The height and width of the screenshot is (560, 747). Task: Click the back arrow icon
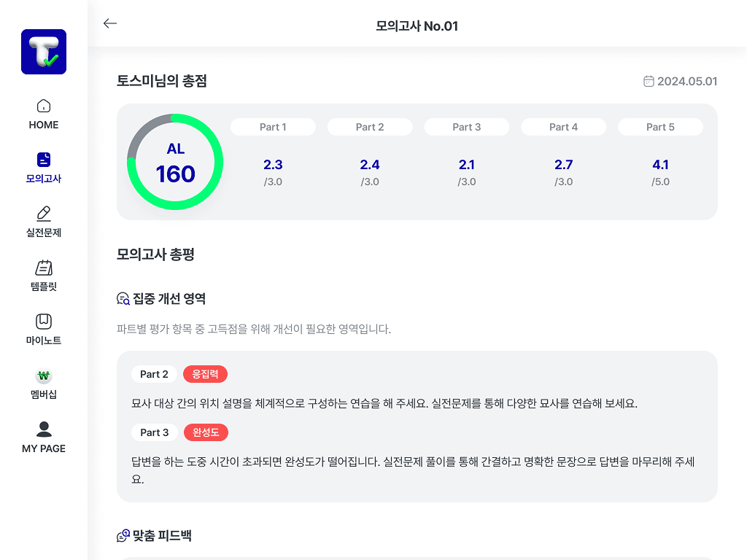coord(110,23)
